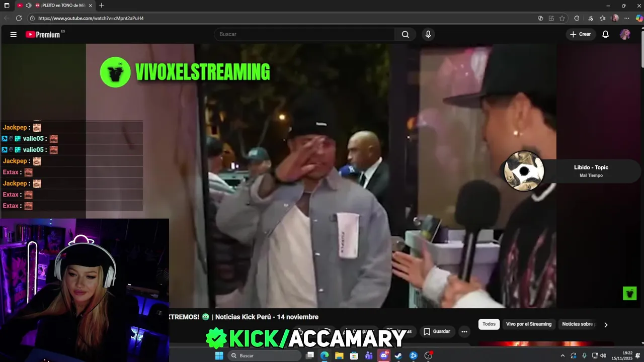Click the Guardar save button
The width and height of the screenshot is (644, 362).
tap(437, 331)
